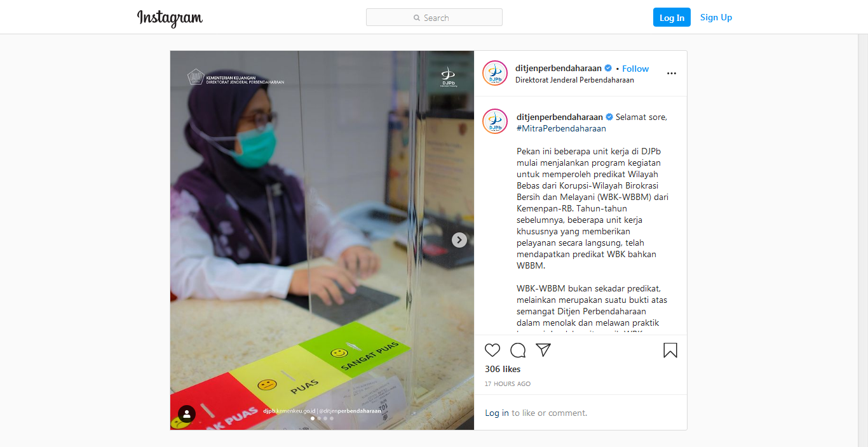868x447 pixels.
Task: Follow the ditjenperbendaharaan account
Action: click(x=635, y=69)
